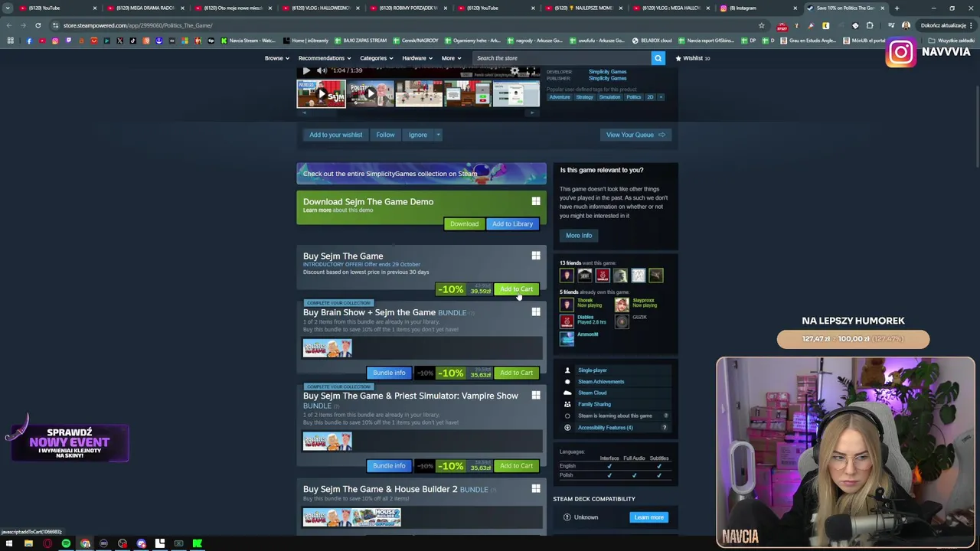980x551 pixels.
Task: Open Family Sharing feature link
Action: point(594,405)
